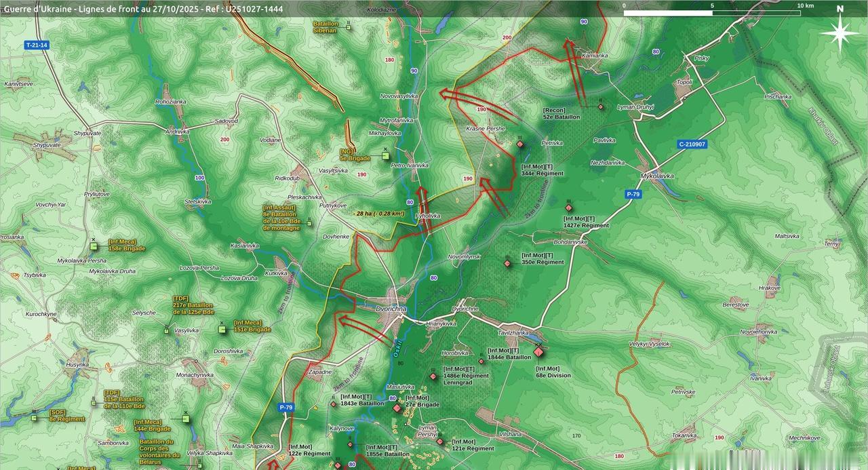Select the Husynka village label

[77, 364]
